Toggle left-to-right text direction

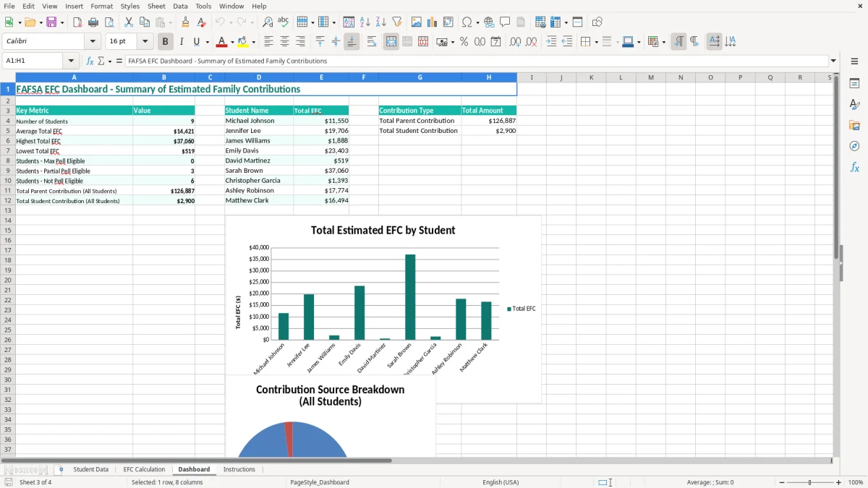[x=678, y=42]
